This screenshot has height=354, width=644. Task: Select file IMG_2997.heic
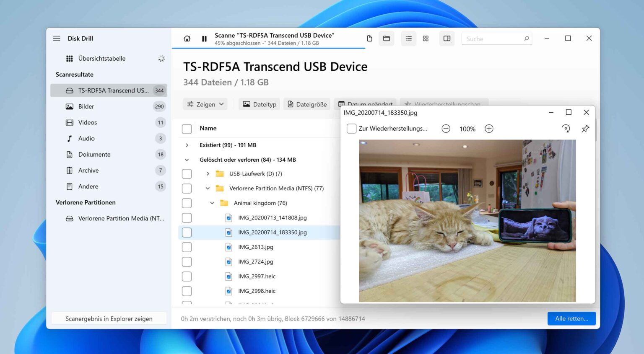tap(257, 276)
